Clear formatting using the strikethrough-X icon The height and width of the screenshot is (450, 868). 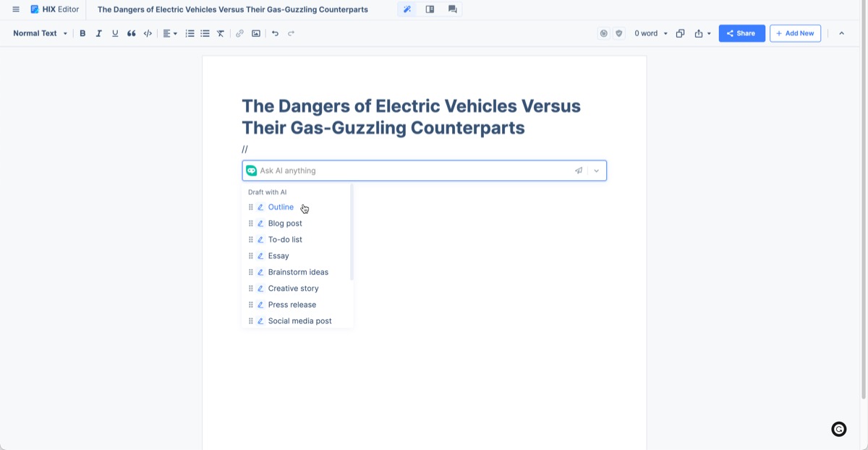click(x=221, y=33)
